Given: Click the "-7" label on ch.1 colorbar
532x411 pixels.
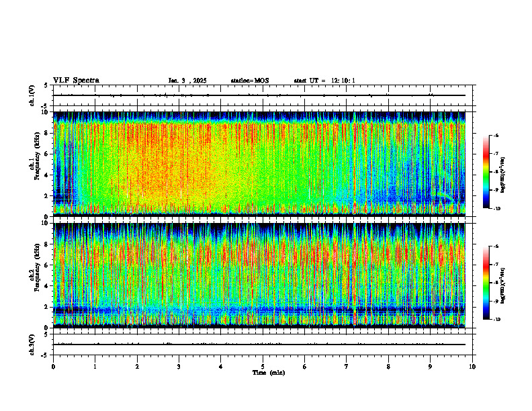Looking at the screenshot, I should (x=496, y=154).
